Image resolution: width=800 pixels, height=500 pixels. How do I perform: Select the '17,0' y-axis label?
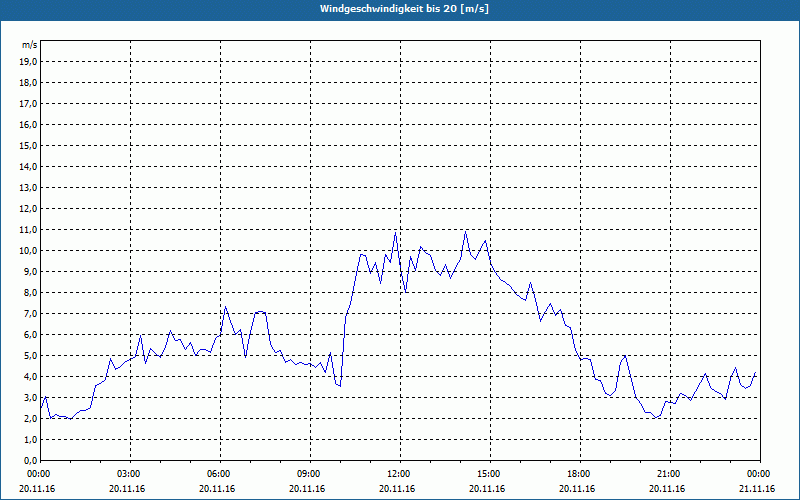tap(29, 104)
